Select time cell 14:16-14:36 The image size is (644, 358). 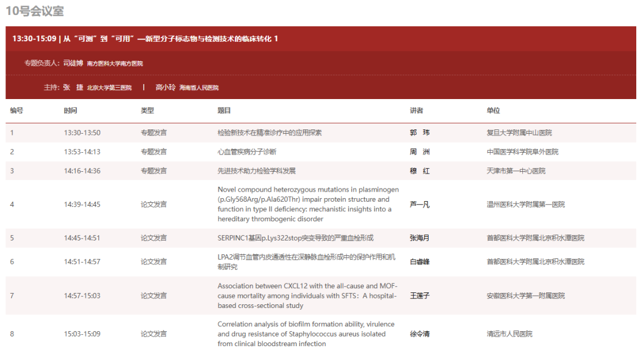(82, 171)
